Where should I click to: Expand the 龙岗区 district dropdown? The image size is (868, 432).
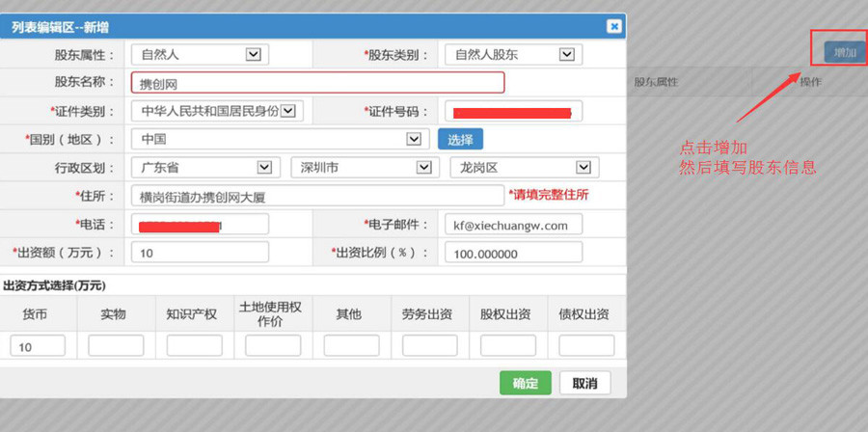pyautogui.click(x=583, y=167)
